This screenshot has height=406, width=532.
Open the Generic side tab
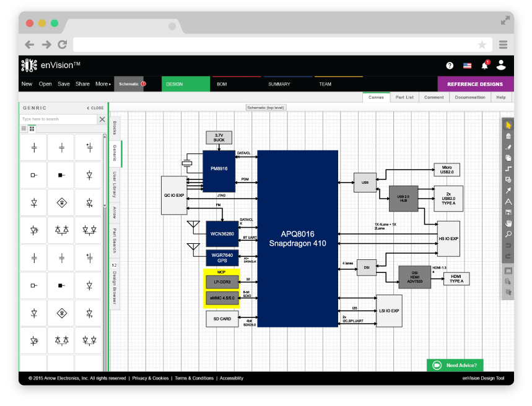click(115, 153)
